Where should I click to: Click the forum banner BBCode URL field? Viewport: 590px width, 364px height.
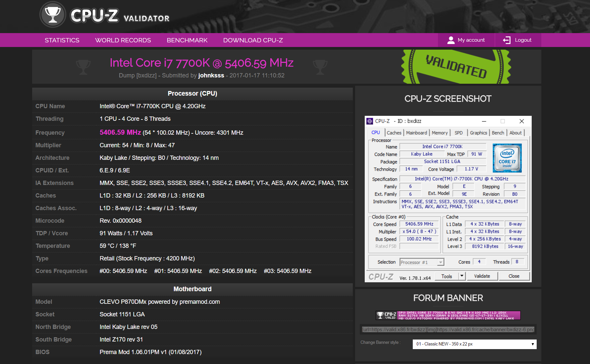point(448,330)
